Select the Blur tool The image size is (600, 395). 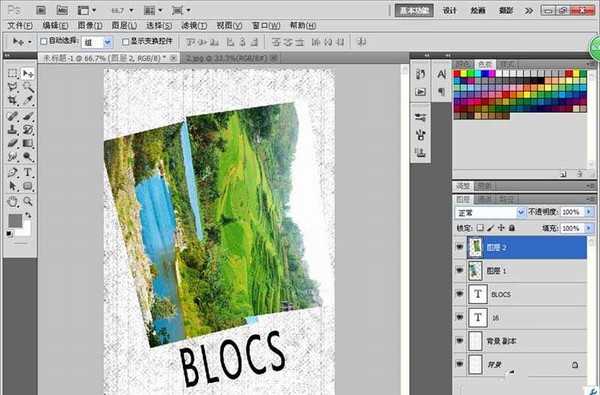pyautogui.click(x=13, y=157)
